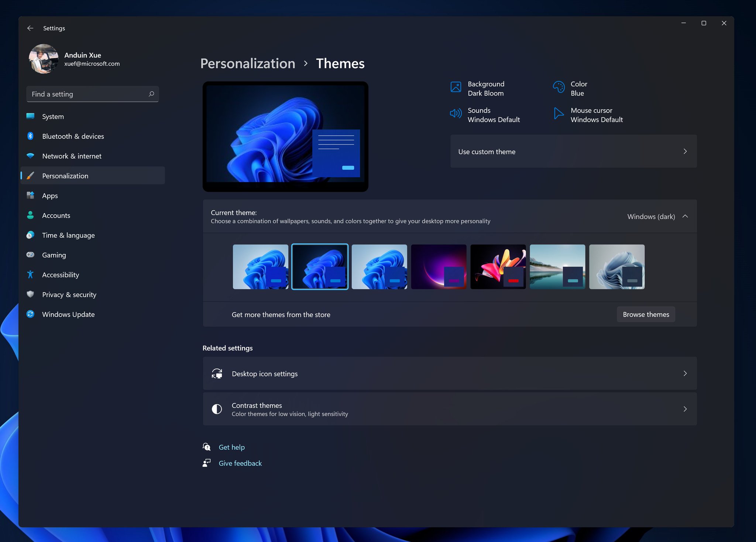Click the Windows Update sync icon
The image size is (756, 542).
pos(31,314)
